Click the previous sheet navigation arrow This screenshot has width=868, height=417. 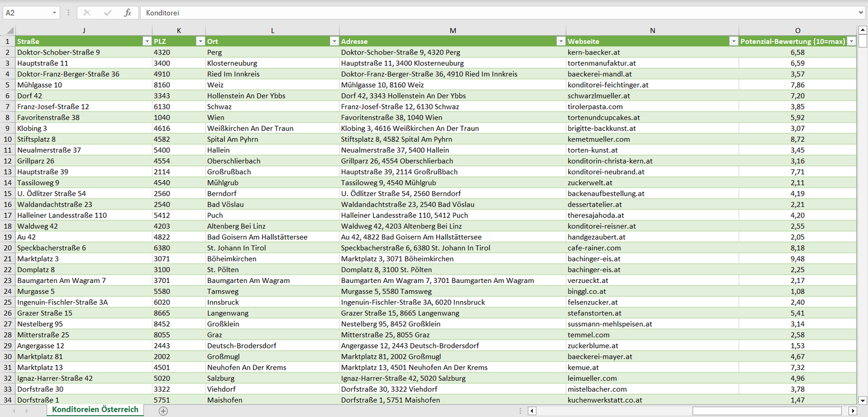13,411
